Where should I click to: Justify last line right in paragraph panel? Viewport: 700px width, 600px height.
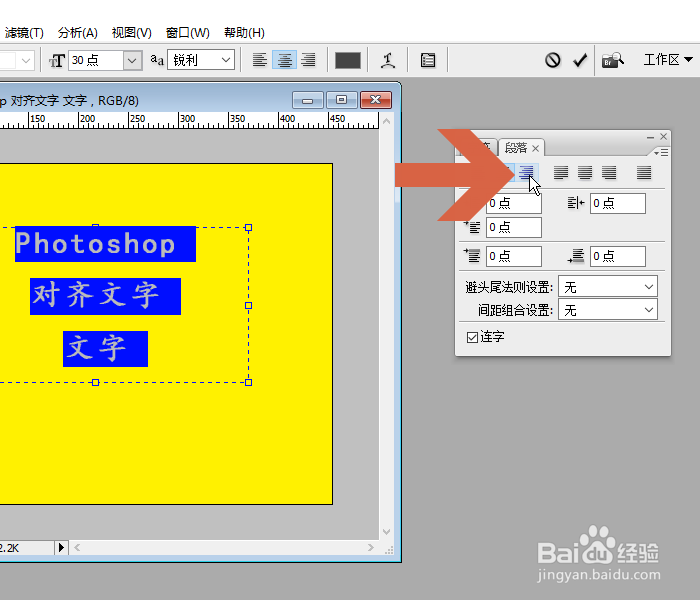[609, 172]
